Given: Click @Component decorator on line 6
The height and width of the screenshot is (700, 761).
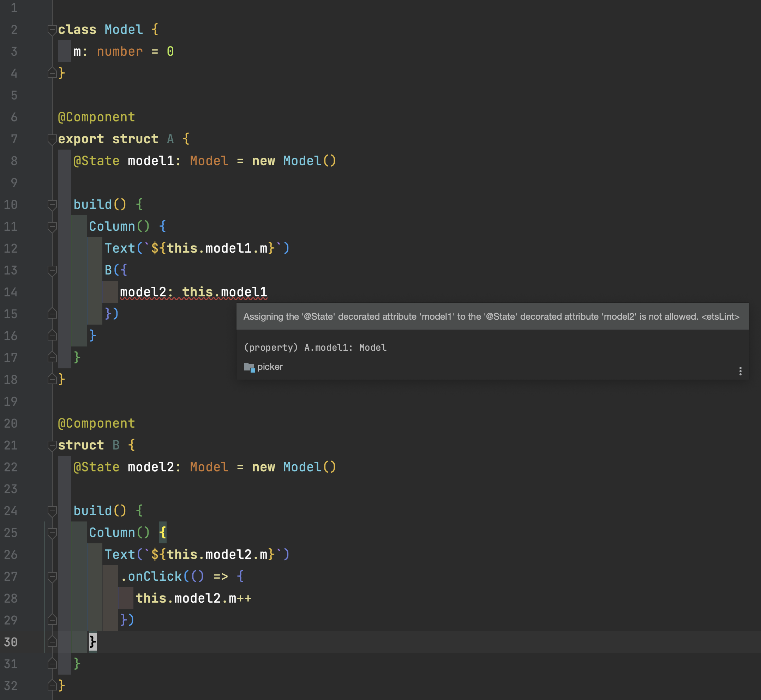Looking at the screenshot, I should 97,117.
